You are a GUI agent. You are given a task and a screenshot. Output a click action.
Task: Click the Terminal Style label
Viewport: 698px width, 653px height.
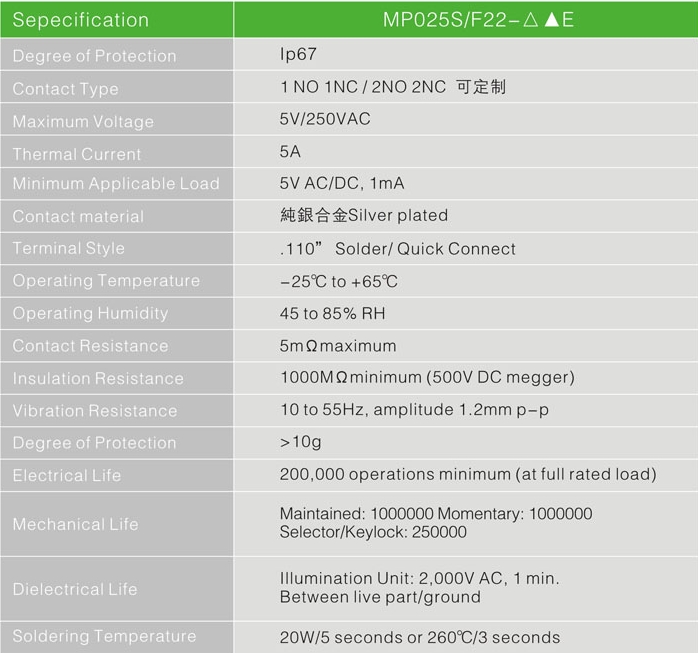point(68,248)
